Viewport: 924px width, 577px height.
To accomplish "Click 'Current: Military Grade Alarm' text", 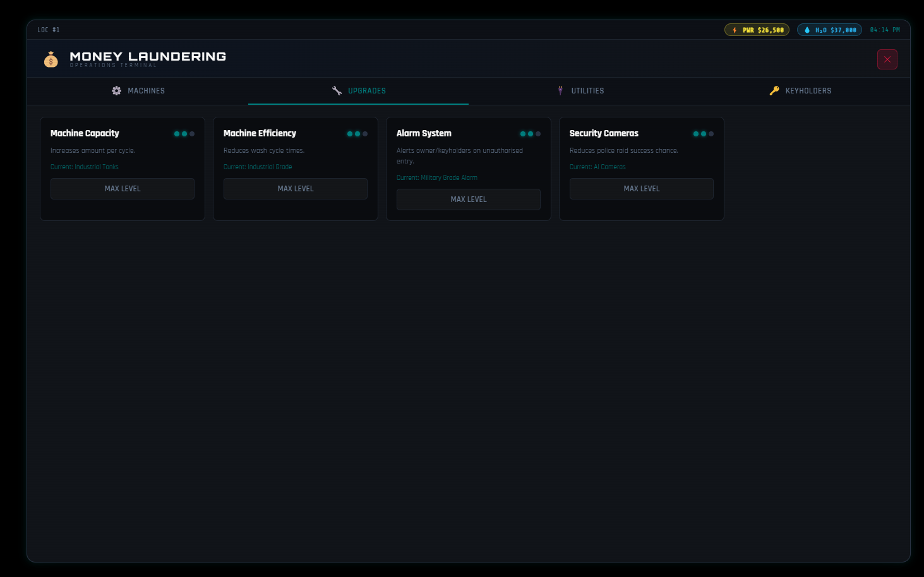I will click(437, 178).
